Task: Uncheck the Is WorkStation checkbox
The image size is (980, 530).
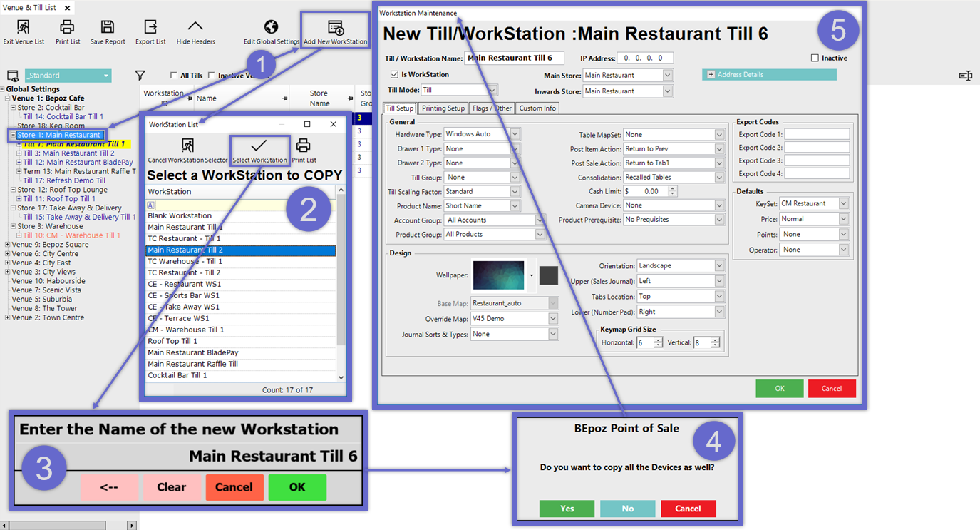Action: pyautogui.click(x=394, y=75)
